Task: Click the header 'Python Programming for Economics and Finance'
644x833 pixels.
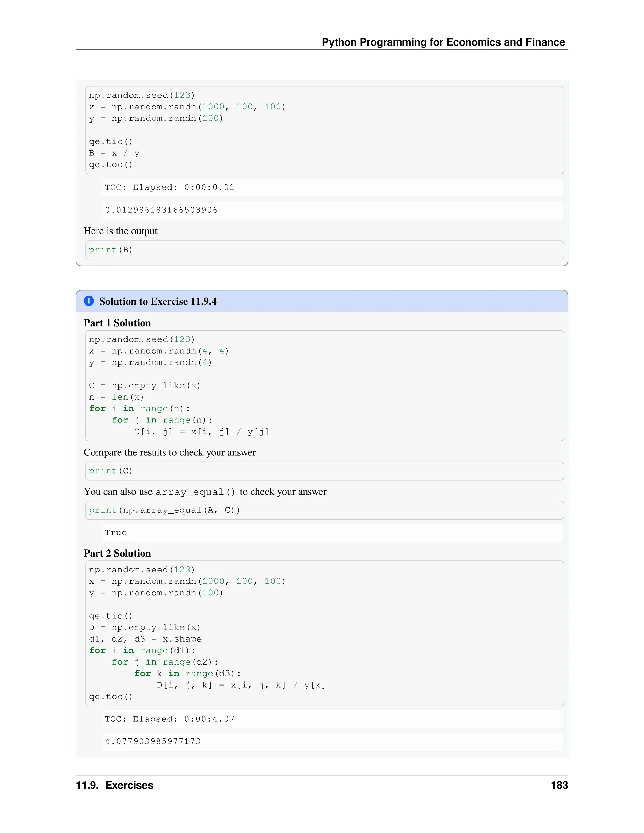Action: [443, 42]
